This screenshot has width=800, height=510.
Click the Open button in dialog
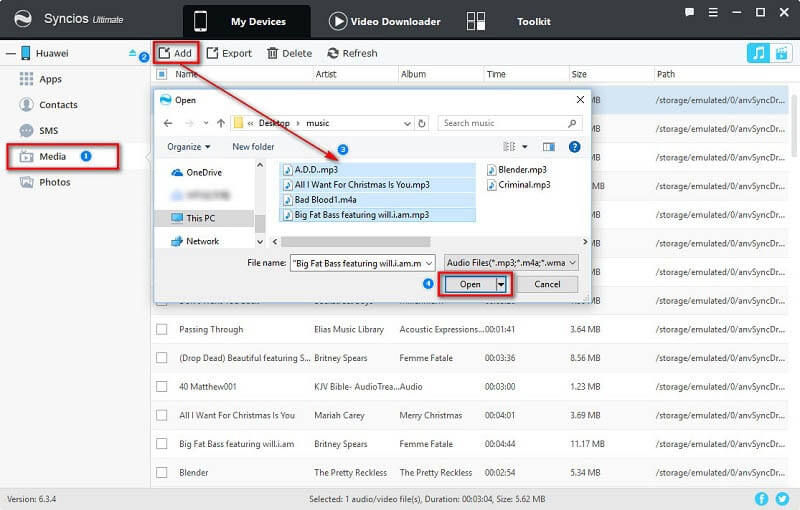[470, 285]
